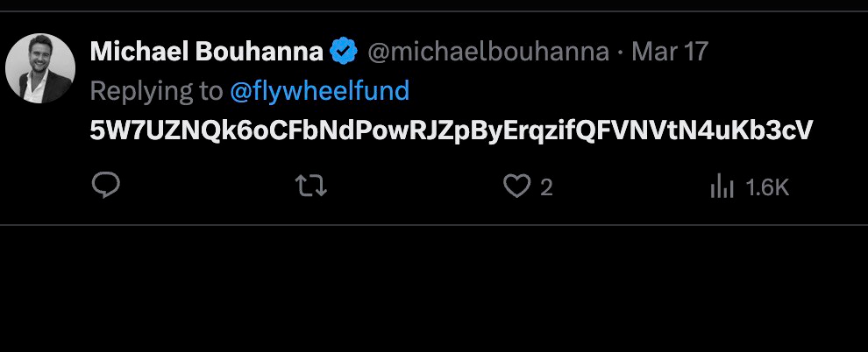Click the "Replying to" label text
The image size is (868, 352).
click(x=156, y=90)
